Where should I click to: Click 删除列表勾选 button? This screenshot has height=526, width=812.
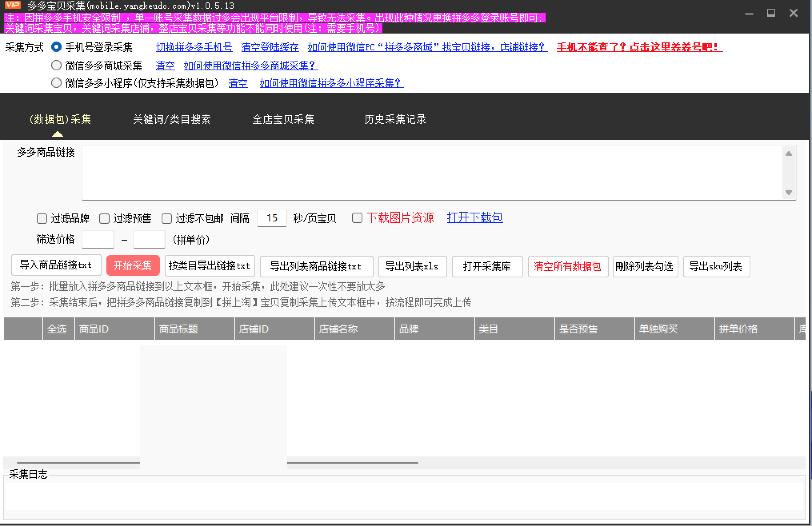645,267
